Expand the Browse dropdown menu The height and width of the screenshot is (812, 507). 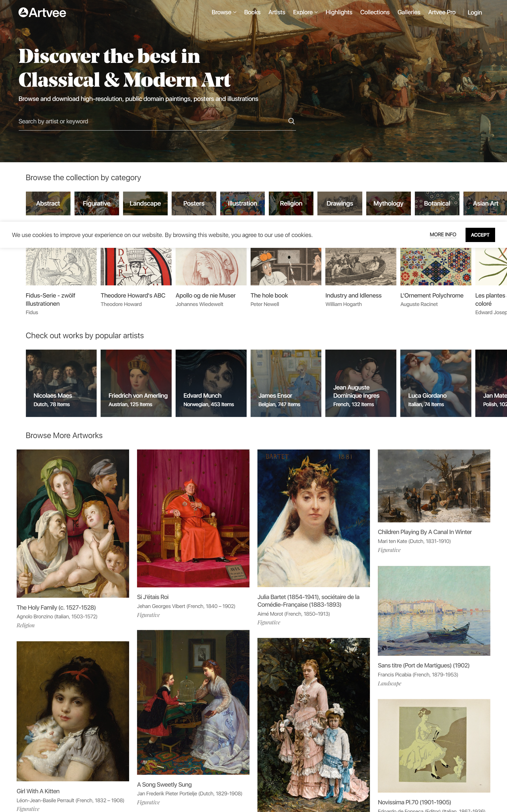point(224,12)
